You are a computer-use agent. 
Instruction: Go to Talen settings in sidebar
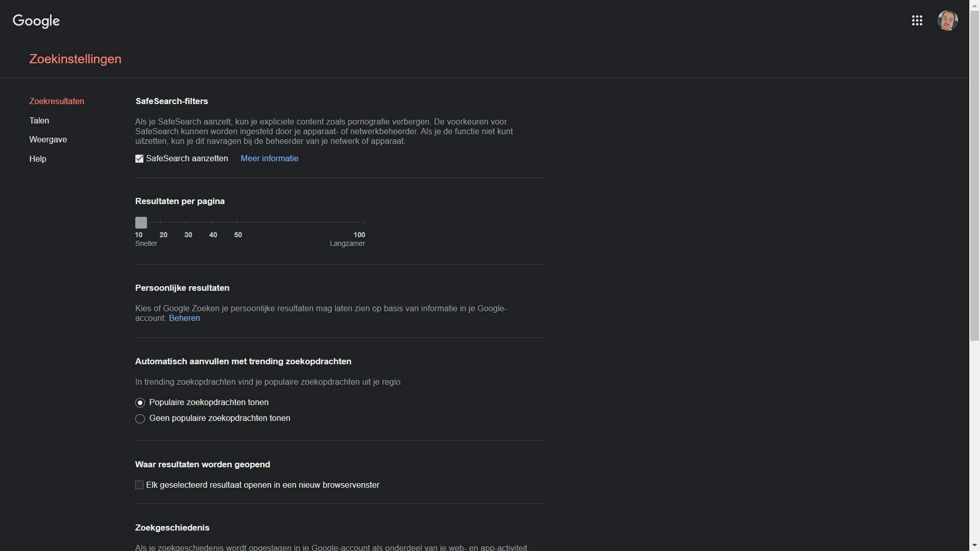point(39,120)
